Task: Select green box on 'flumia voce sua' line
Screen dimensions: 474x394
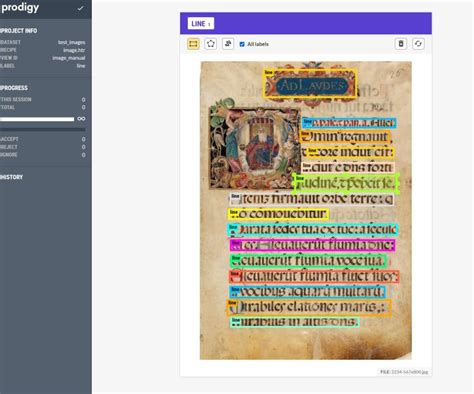Action: tap(308, 261)
